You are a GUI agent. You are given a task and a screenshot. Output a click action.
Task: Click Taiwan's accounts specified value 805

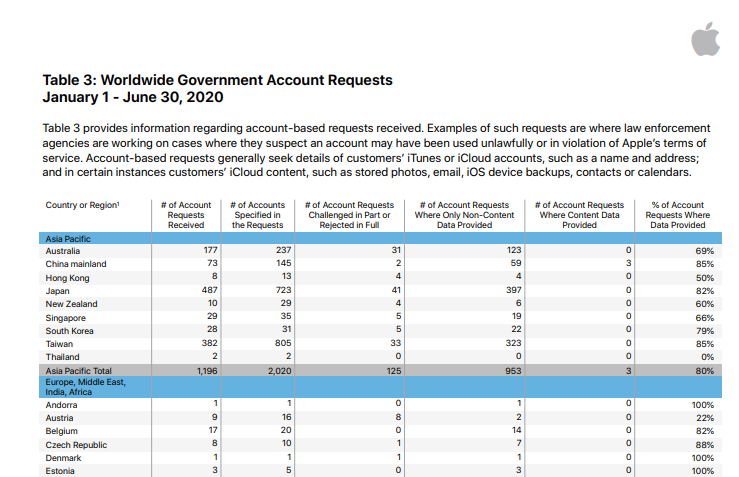point(283,343)
